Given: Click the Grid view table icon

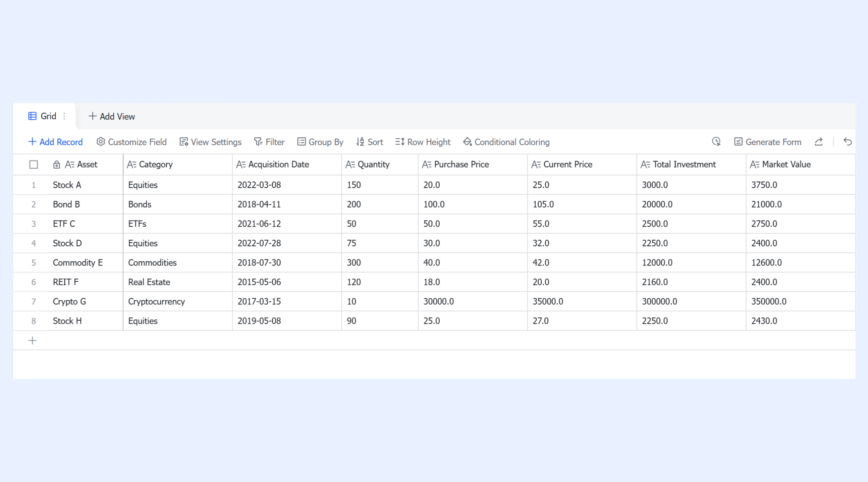Looking at the screenshot, I should [x=33, y=116].
